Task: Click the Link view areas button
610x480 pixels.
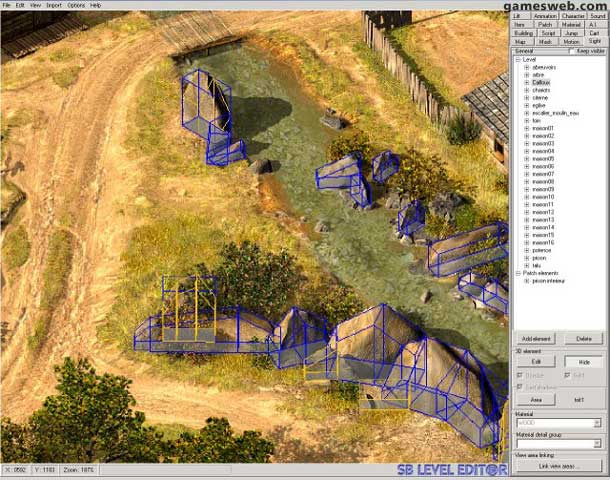Action: 558,466
